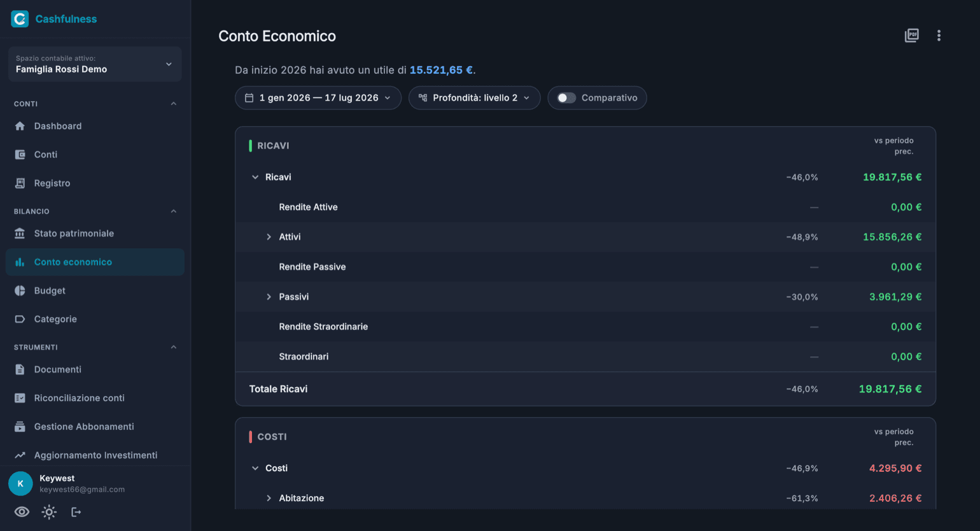Click the Budget pie chart icon
Viewport: 980px width, 531px height.
(20, 291)
